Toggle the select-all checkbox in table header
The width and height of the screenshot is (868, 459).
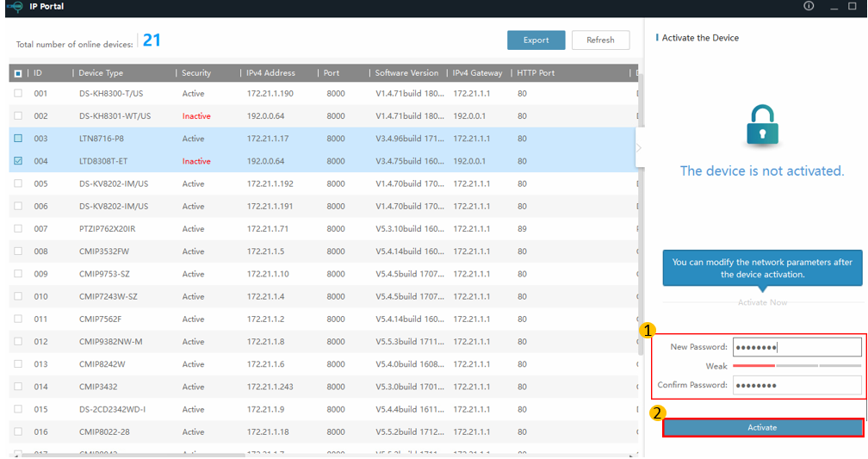(x=18, y=73)
